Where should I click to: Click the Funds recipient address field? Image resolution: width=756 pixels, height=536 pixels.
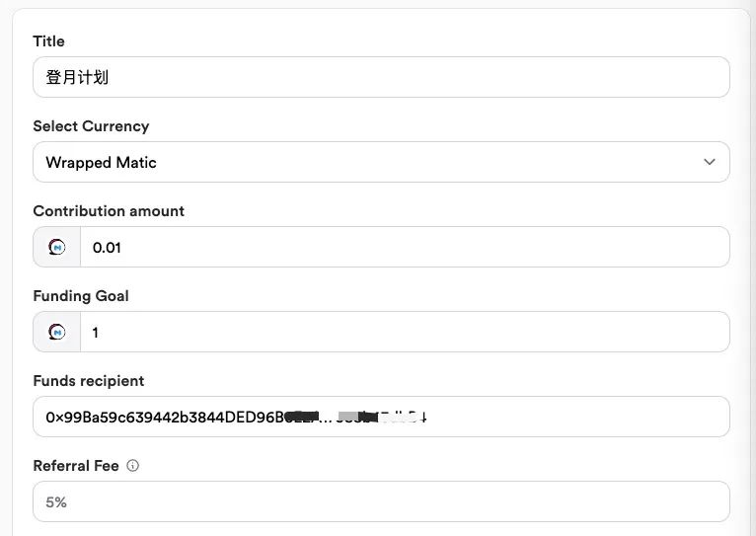point(381,417)
